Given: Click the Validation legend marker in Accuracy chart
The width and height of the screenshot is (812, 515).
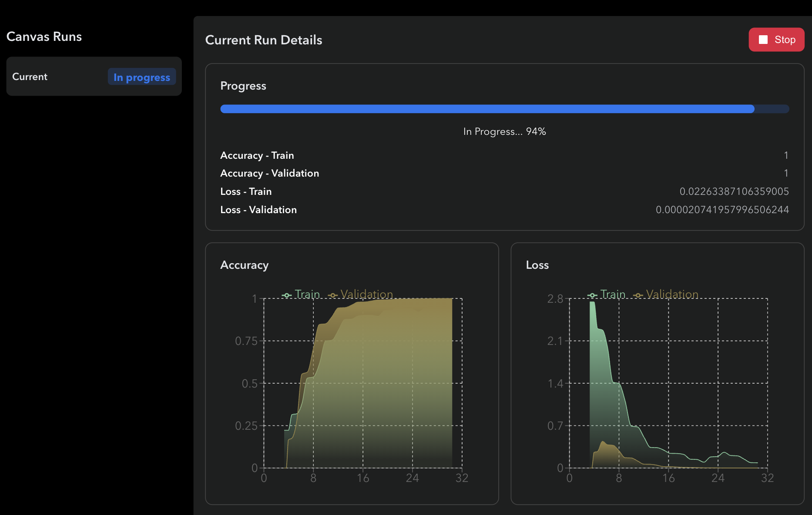Looking at the screenshot, I should (x=333, y=294).
